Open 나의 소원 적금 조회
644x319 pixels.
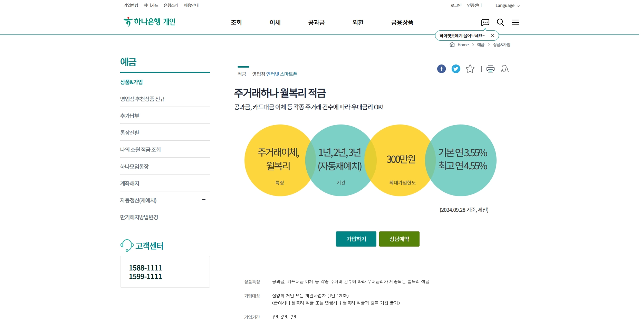[141, 150]
